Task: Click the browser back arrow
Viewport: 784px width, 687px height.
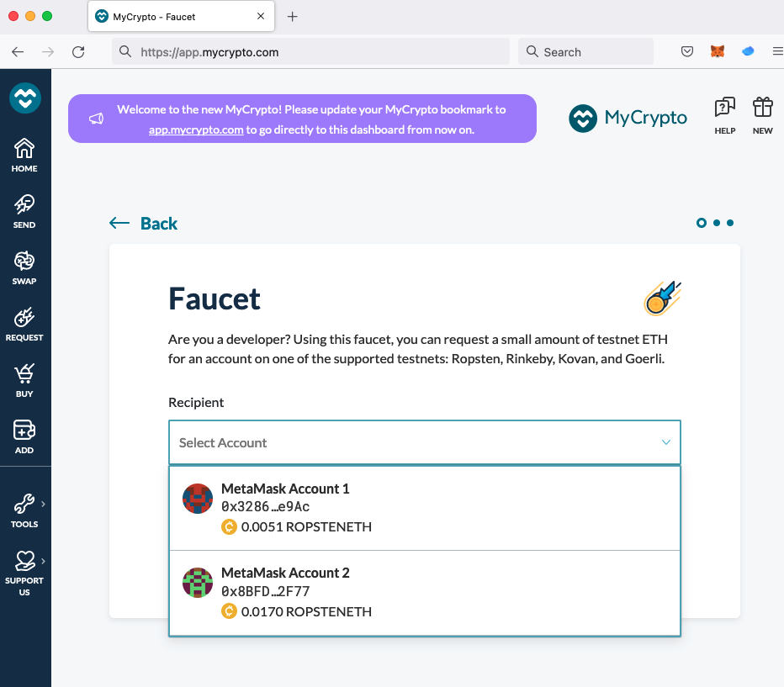Action: (18, 51)
